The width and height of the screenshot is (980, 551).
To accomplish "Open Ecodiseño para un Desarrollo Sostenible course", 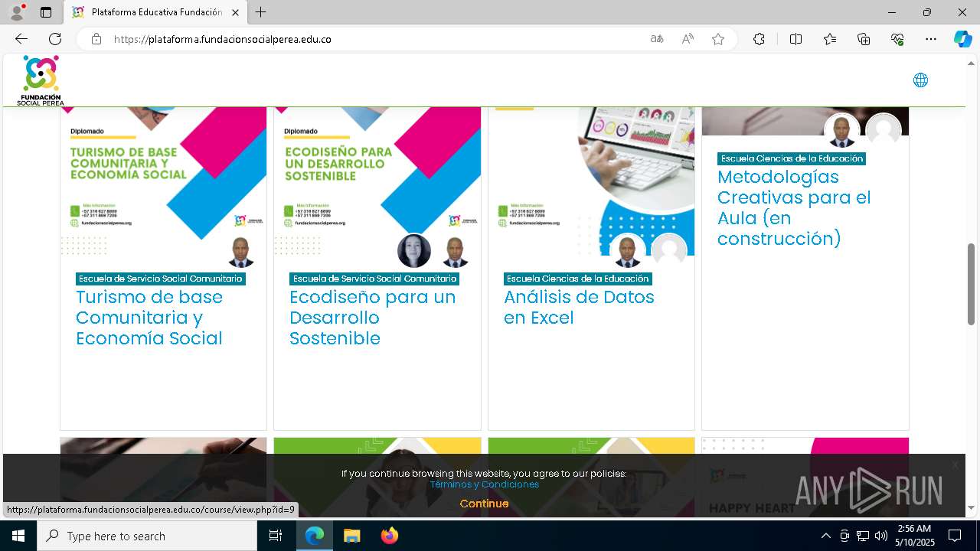I will pyautogui.click(x=372, y=318).
